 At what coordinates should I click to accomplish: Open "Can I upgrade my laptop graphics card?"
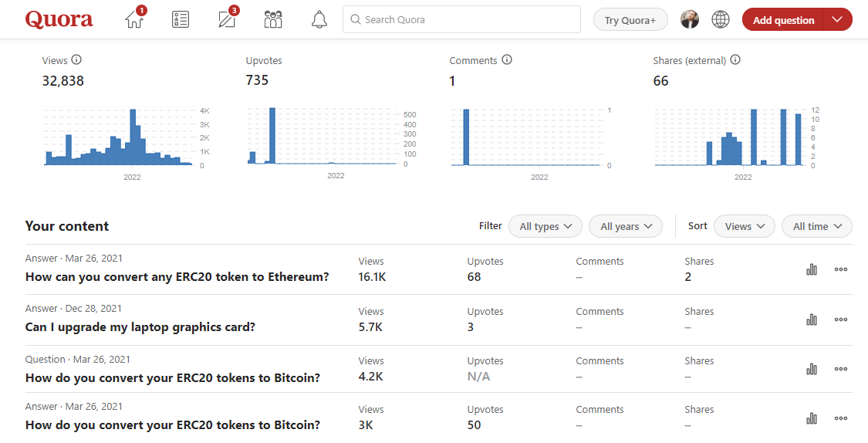click(140, 327)
